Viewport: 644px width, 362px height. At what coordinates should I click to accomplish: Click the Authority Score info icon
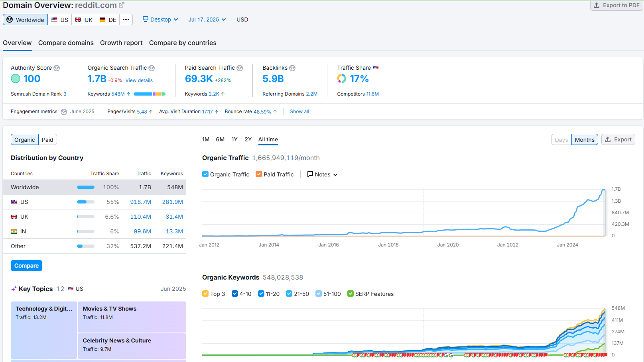tap(57, 68)
